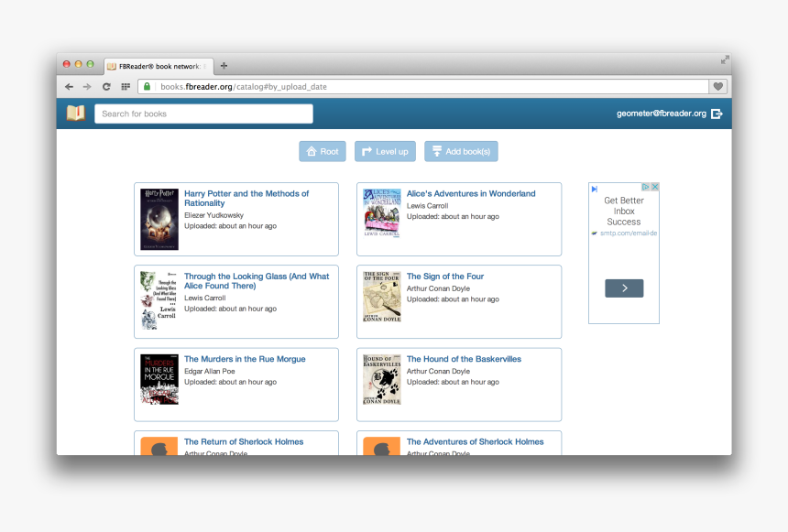788x532 pixels.
Task: Click the Return of Sherlock Holmes placeholder cover
Action: point(159,446)
